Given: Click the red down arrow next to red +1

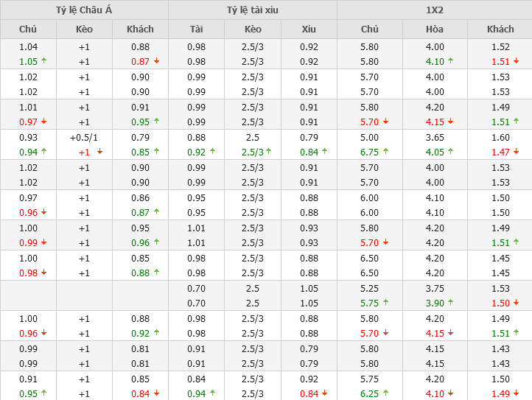Looking at the screenshot, I should pos(99,152).
